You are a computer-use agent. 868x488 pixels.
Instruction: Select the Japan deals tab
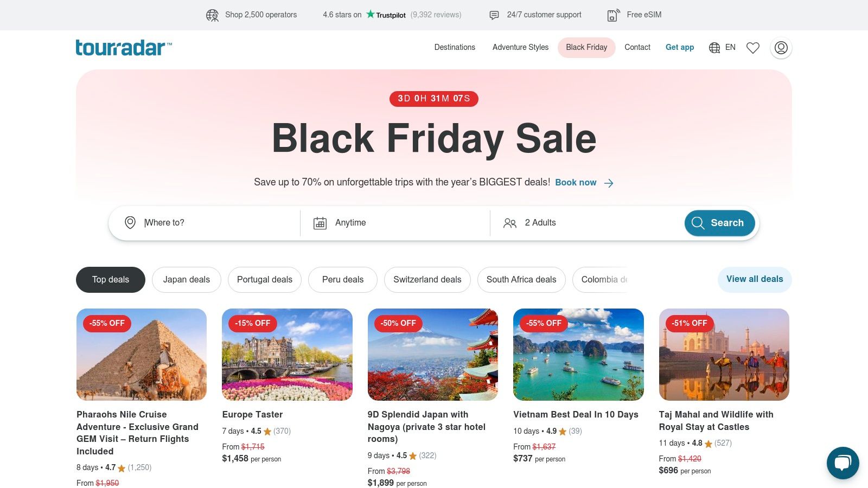187,280
